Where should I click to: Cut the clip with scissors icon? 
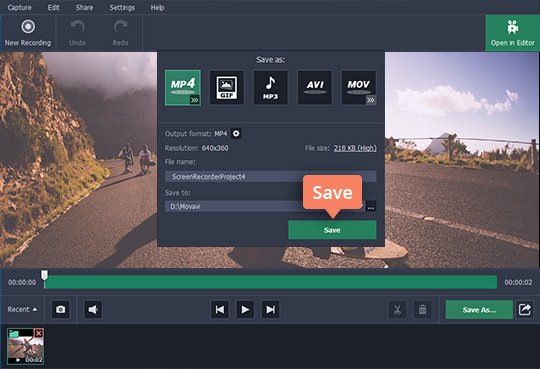click(397, 309)
